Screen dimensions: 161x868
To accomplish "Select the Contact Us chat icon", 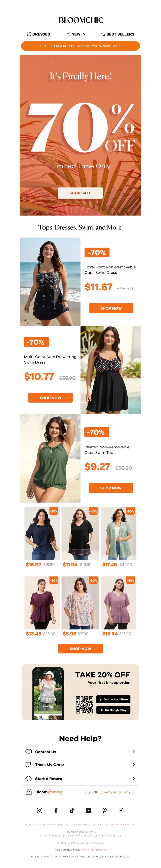I will pos(29,751).
